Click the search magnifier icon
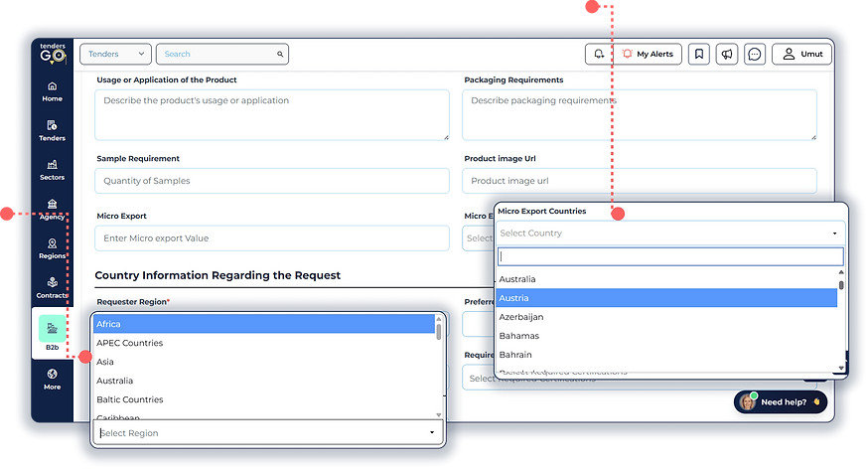 (x=280, y=55)
